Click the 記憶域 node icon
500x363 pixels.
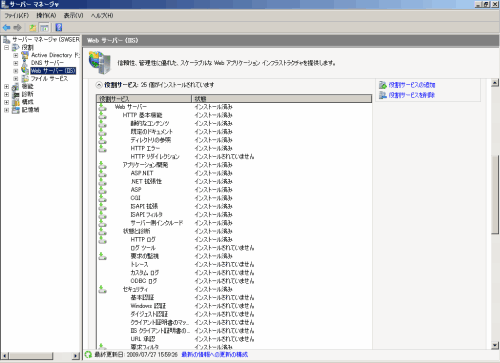click(16, 110)
